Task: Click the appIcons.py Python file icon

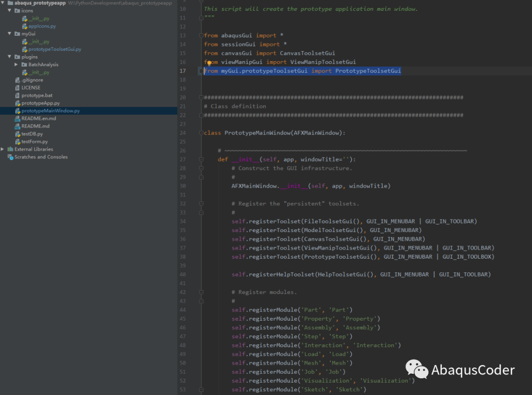Action: click(x=25, y=26)
